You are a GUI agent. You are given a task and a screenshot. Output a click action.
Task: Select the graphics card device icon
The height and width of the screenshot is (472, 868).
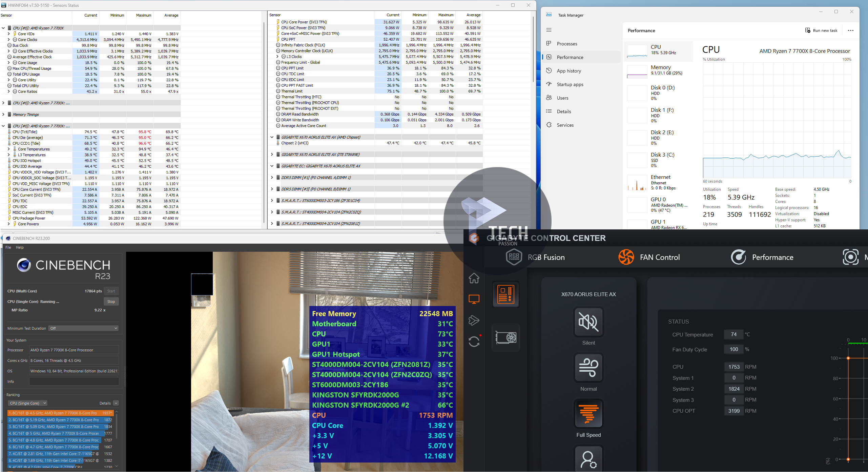coord(506,337)
